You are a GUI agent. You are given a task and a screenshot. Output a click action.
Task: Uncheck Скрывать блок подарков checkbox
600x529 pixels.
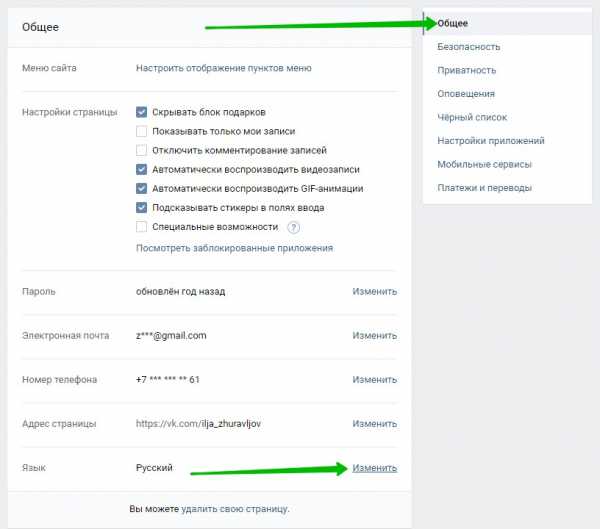(x=141, y=112)
